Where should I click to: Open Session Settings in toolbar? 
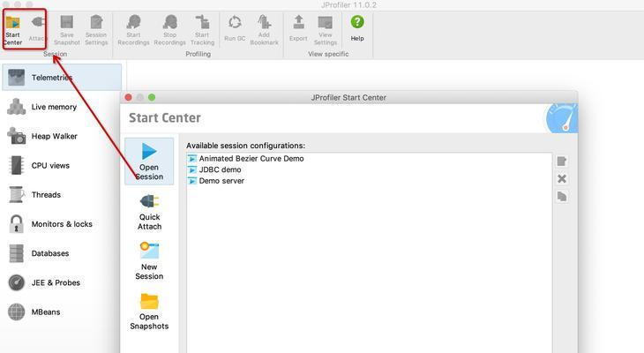[96, 30]
